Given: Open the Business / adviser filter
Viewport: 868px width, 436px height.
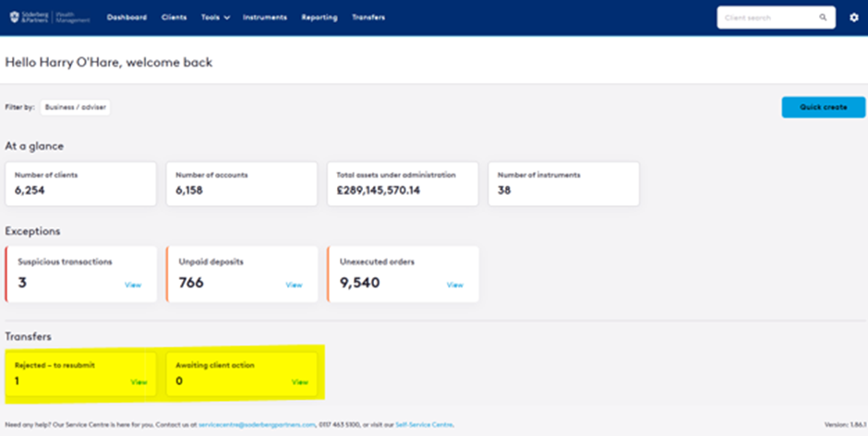Looking at the screenshot, I should (x=75, y=107).
